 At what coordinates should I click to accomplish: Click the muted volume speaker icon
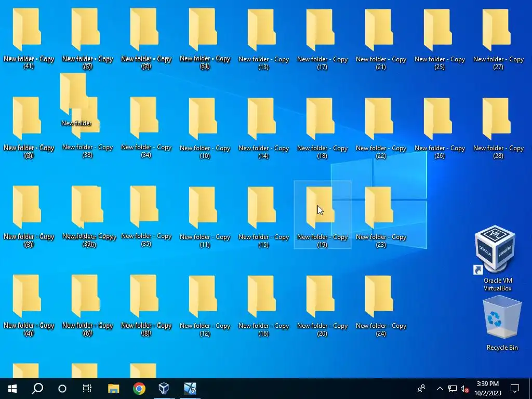(464, 389)
